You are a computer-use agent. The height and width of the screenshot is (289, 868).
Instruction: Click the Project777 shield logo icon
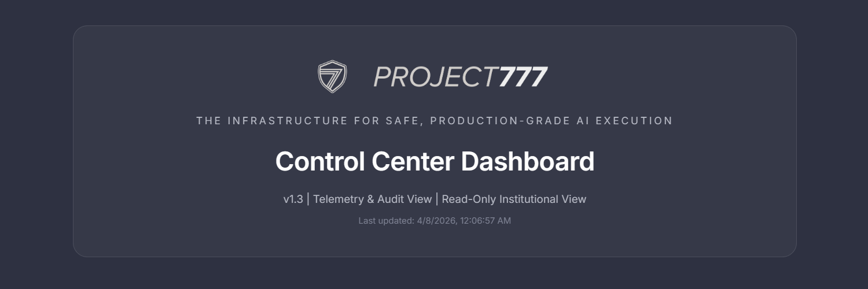click(x=332, y=76)
